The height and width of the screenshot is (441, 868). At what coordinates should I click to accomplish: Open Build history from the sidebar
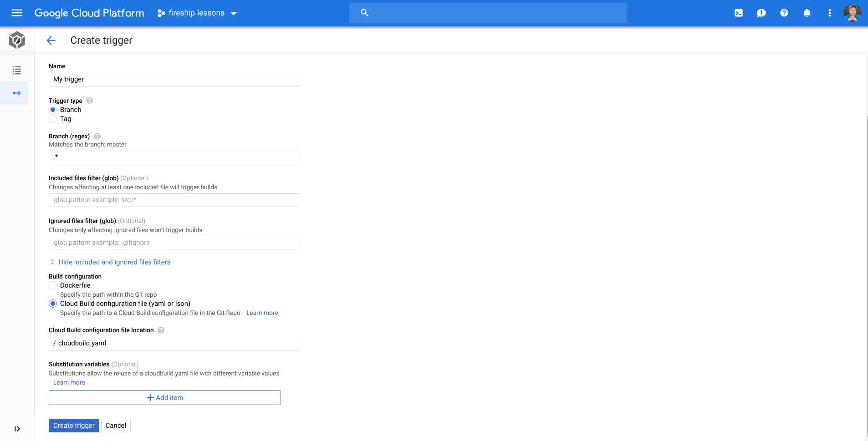(x=16, y=70)
